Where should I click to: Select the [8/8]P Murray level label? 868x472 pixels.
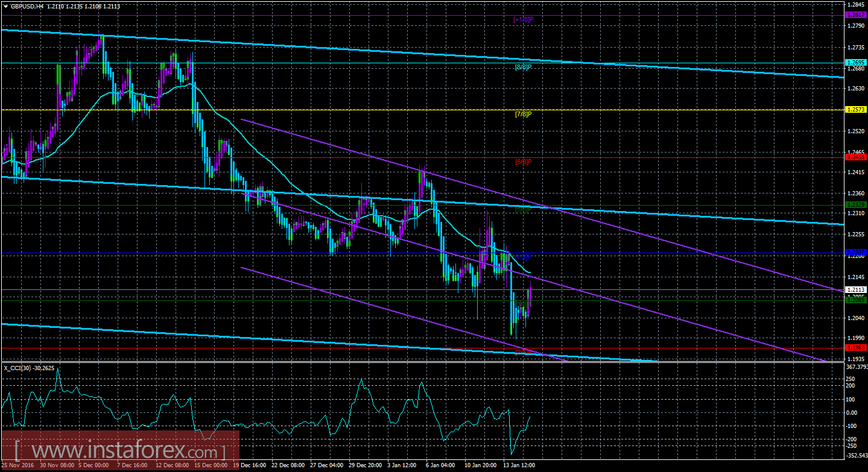(x=523, y=67)
